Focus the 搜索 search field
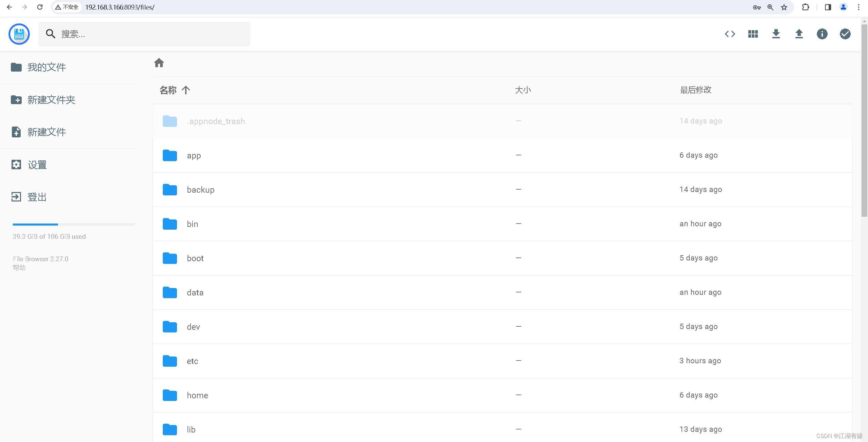The image size is (868, 442). click(144, 34)
